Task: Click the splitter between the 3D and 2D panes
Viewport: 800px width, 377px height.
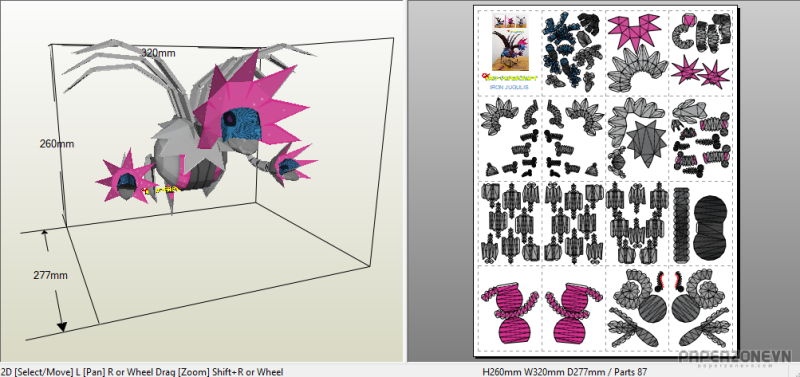Action: coord(406,181)
